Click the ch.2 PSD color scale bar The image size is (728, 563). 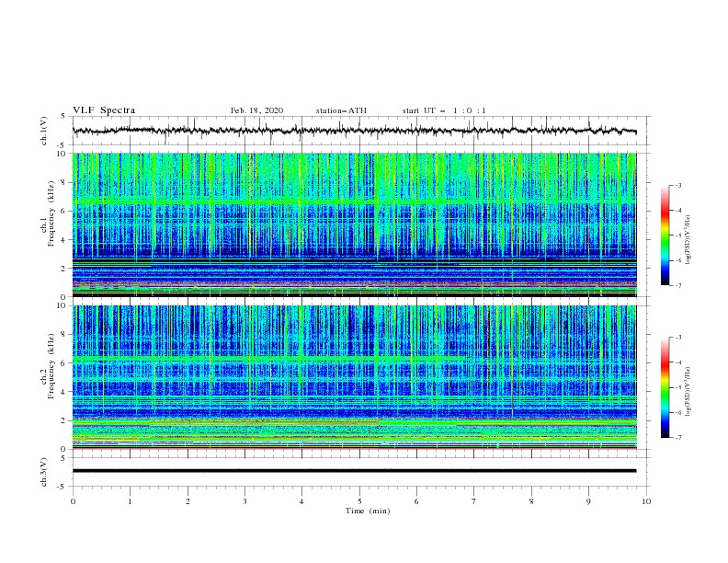[665, 387]
